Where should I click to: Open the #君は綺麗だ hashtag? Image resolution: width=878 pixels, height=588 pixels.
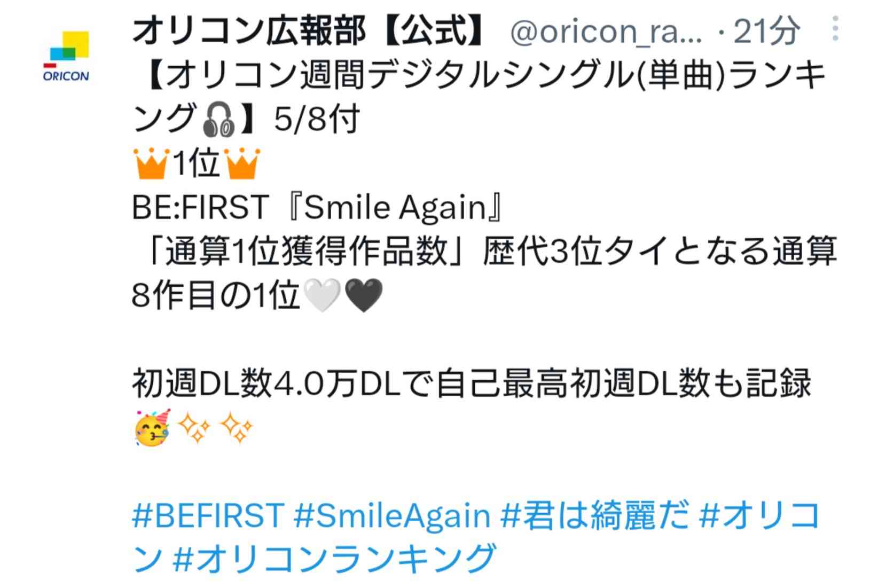[595, 516]
